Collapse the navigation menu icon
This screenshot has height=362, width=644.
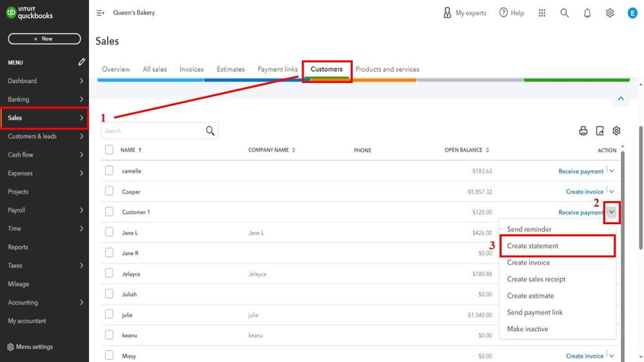pos(100,13)
